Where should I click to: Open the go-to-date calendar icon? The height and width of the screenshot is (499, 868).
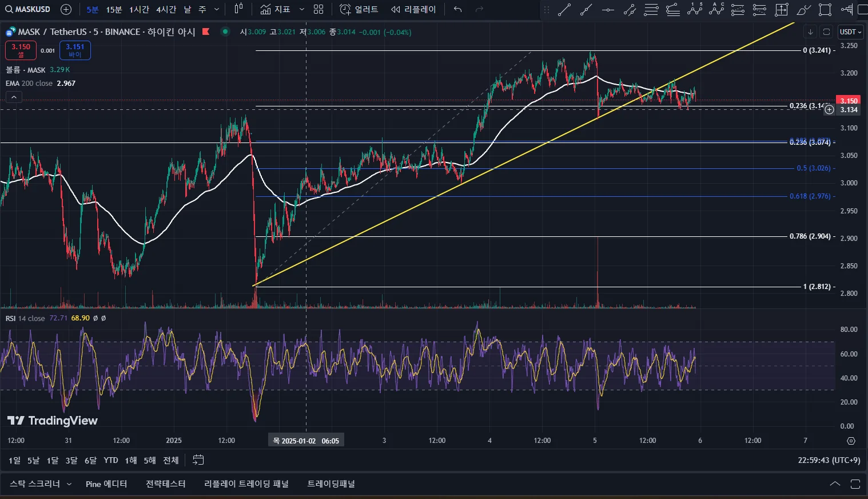198,460
